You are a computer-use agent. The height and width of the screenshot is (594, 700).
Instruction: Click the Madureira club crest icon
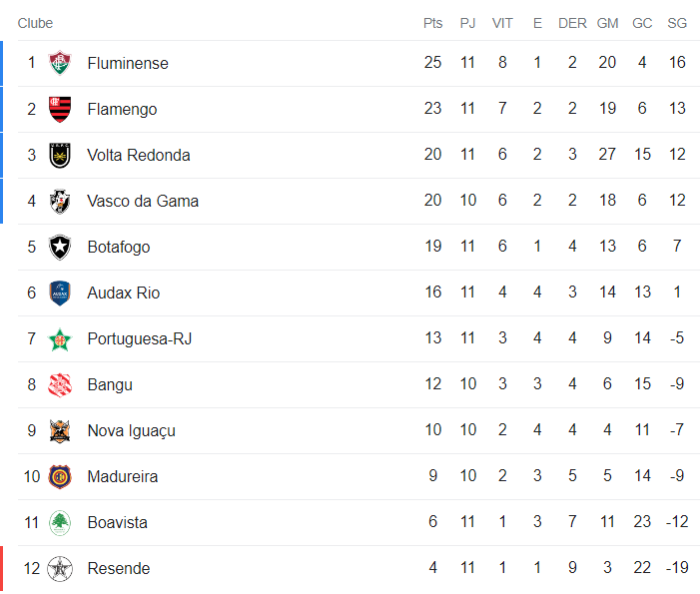[60, 476]
